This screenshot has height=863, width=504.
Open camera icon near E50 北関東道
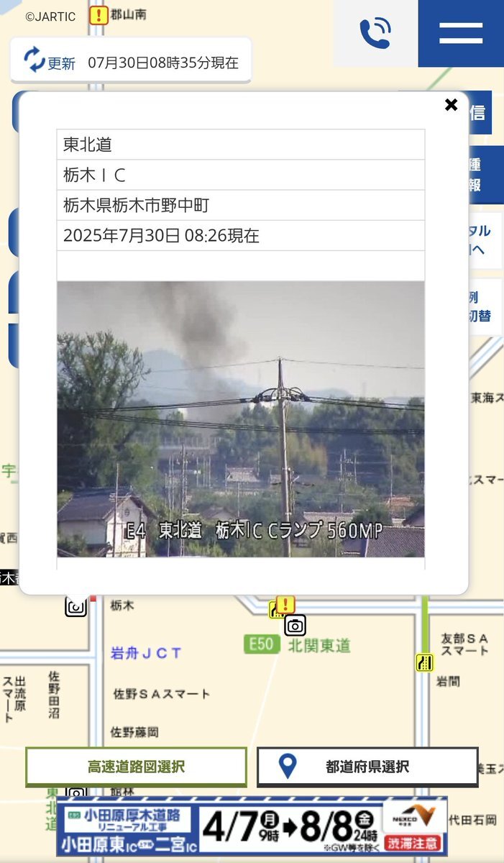coord(295,625)
